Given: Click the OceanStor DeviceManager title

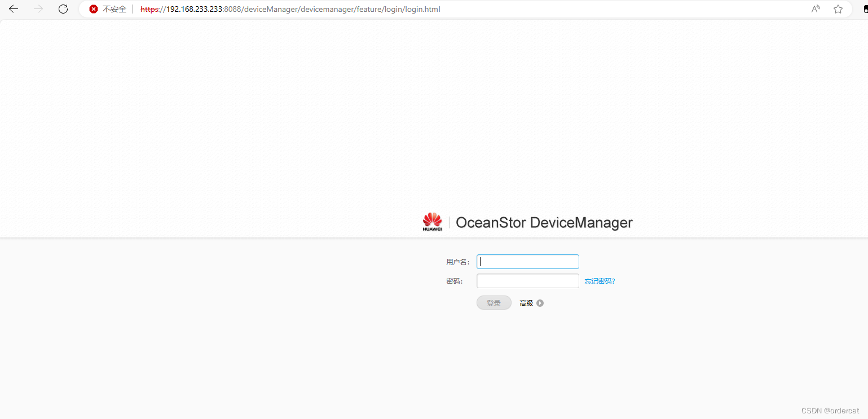Looking at the screenshot, I should click(x=544, y=223).
